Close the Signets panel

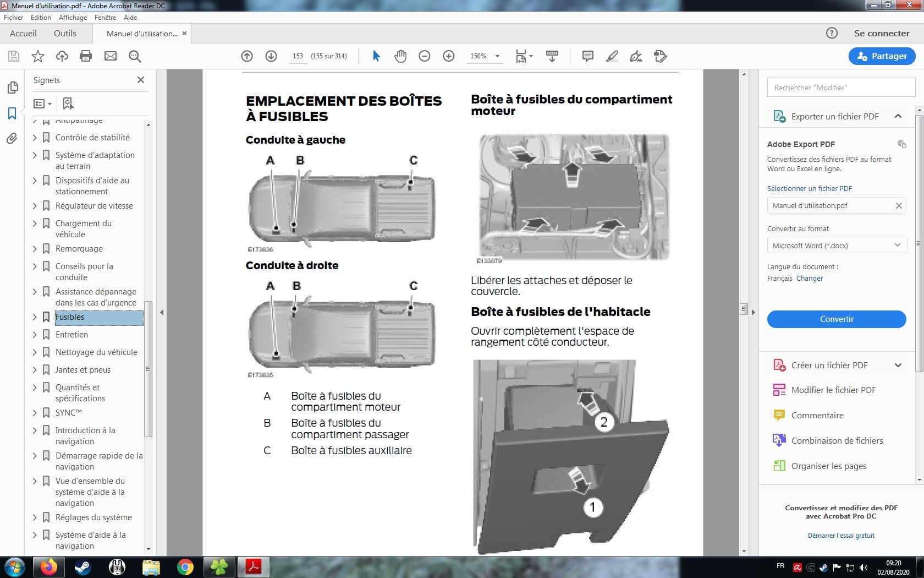[141, 80]
